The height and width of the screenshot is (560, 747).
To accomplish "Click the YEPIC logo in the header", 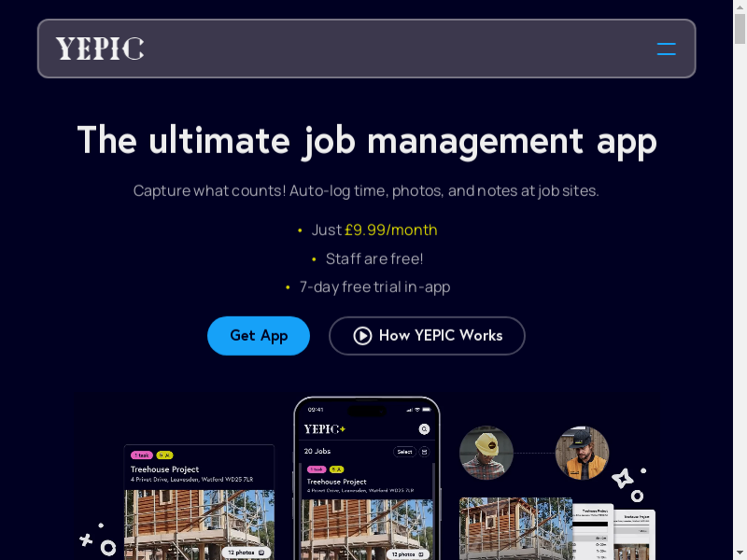I will (100, 49).
